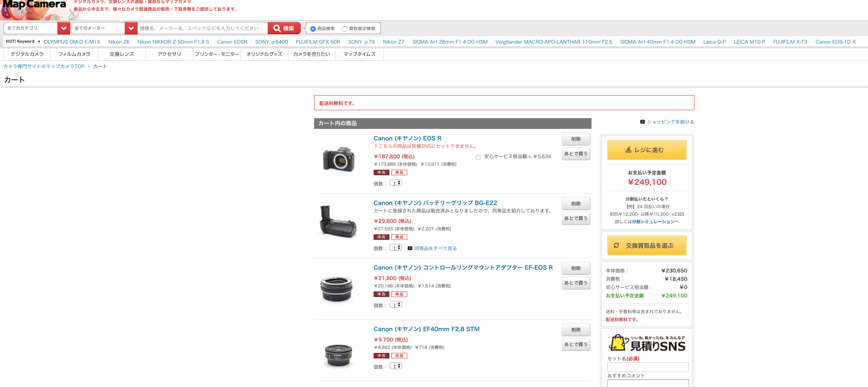Click the EF-EOS R adapter thumbnail

(336, 289)
